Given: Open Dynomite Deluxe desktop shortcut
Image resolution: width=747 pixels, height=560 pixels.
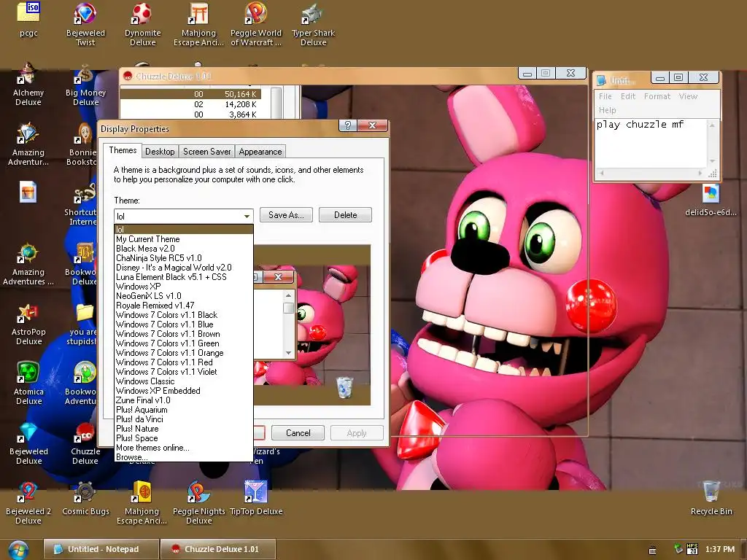Looking at the screenshot, I should coord(142,24).
